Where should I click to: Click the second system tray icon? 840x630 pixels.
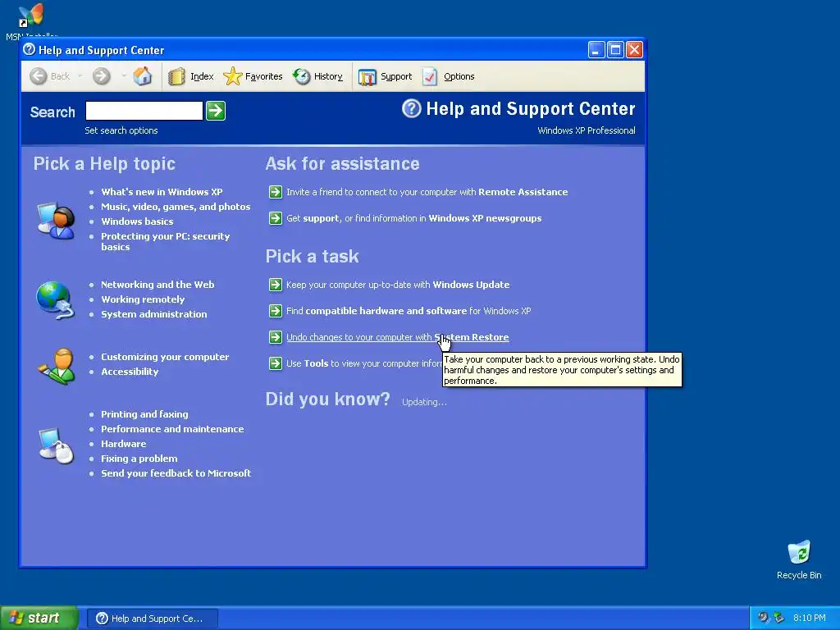point(778,618)
